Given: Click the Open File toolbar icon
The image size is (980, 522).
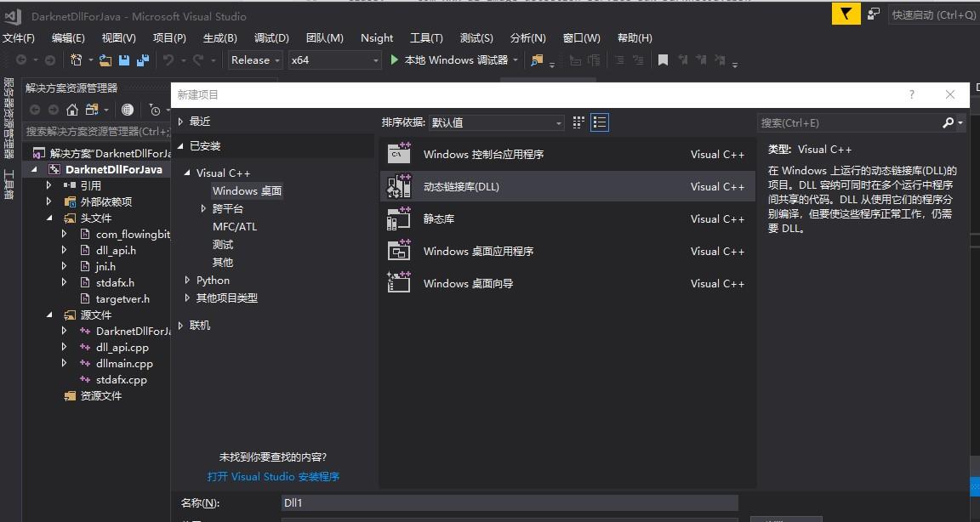Looking at the screenshot, I should [x=105, y=60].
